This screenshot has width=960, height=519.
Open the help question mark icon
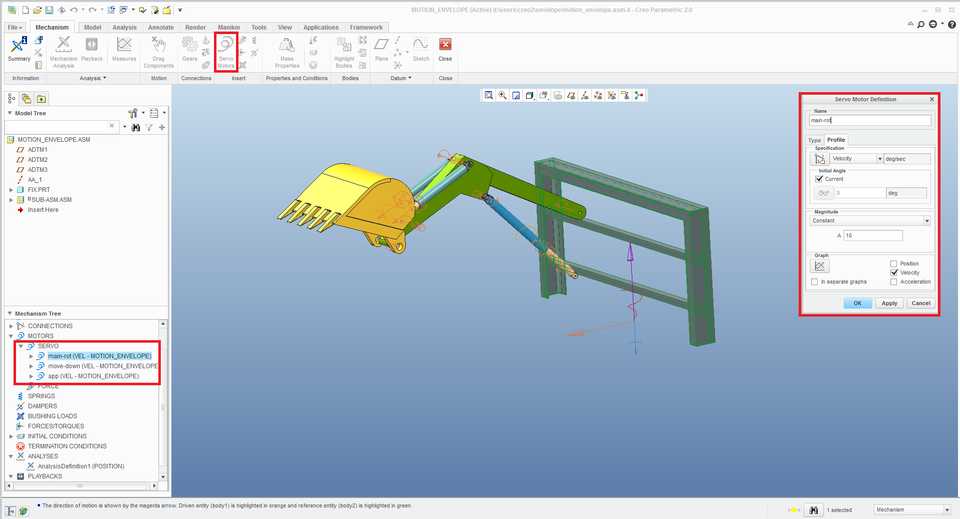tap(952, 24)
